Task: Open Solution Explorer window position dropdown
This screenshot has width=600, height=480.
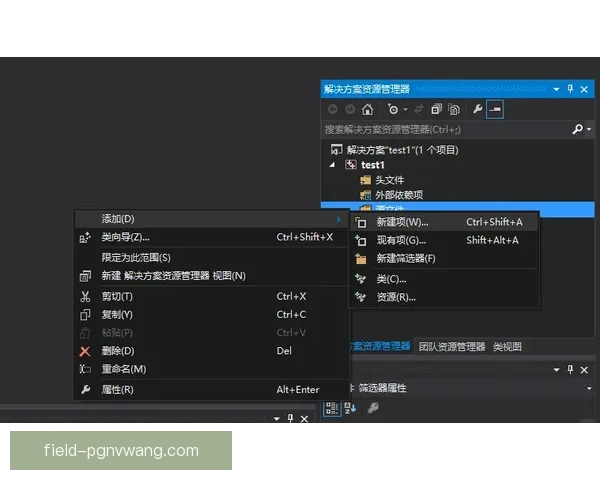Action: pos(556,89)
